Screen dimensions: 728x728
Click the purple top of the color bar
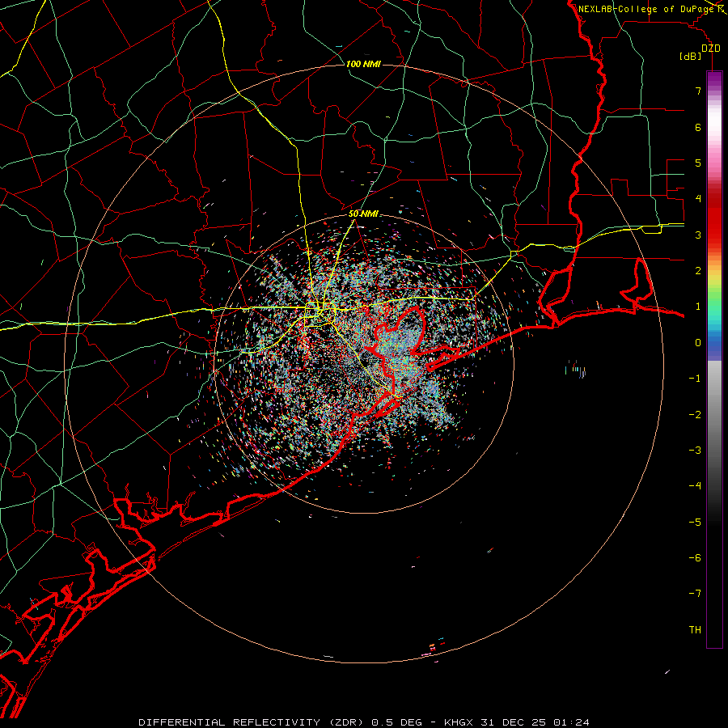(x=714, y=78)
